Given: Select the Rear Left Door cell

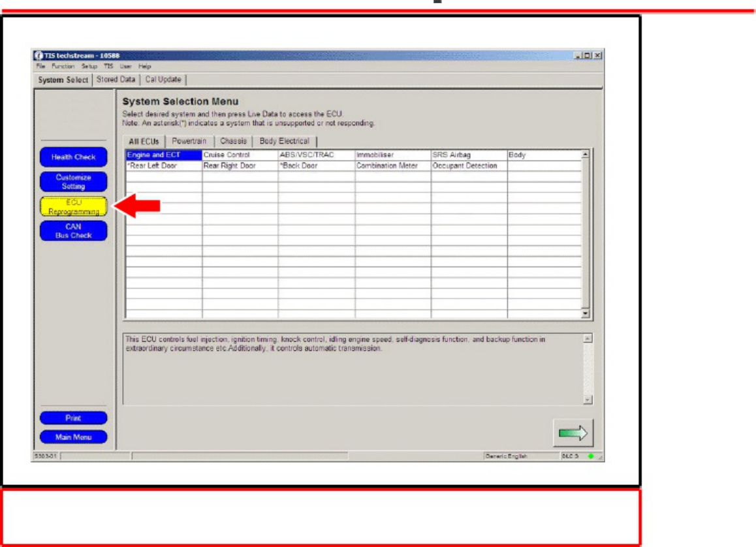Looking at the screenshot, I should point(163,166).
